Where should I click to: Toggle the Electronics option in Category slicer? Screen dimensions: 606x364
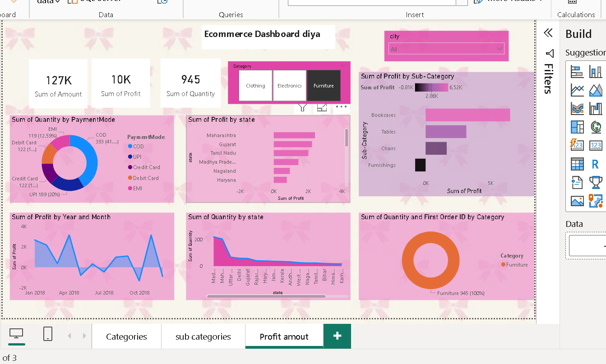pos(289,85)
